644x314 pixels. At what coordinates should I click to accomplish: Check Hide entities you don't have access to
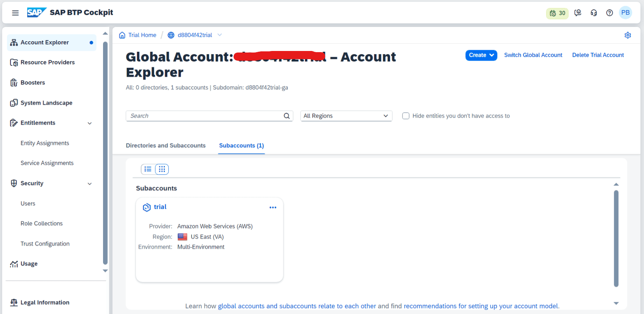coord(406,116)
